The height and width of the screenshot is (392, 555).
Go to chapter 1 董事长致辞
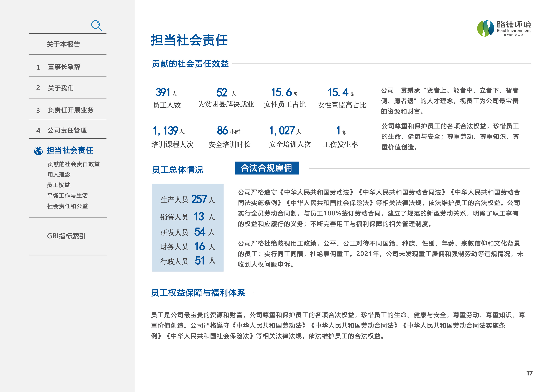64,67
